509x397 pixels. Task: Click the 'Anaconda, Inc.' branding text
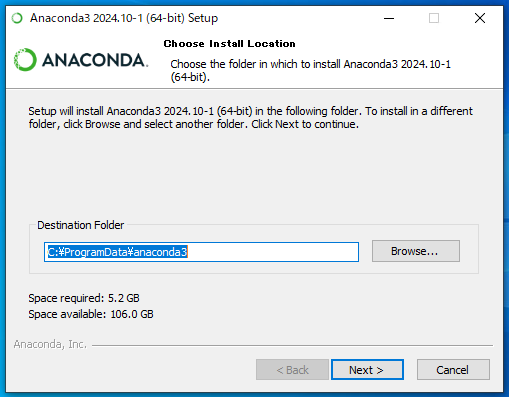coord(50,344)
